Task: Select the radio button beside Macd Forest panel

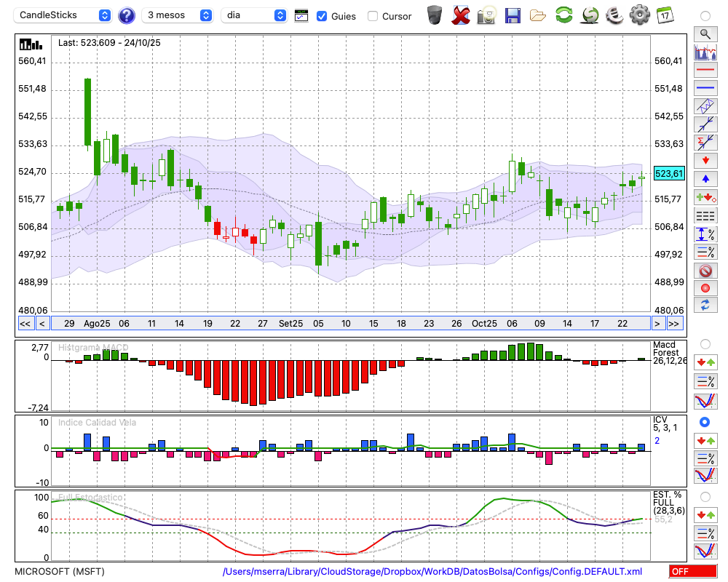Action: pyautogui.click(x=705, y=343)
